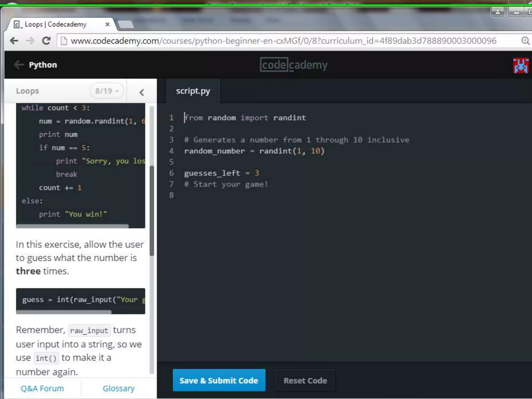This screenshot has height=399, width=532.
Task: Open a new browser tab
Action: [126, 24]
